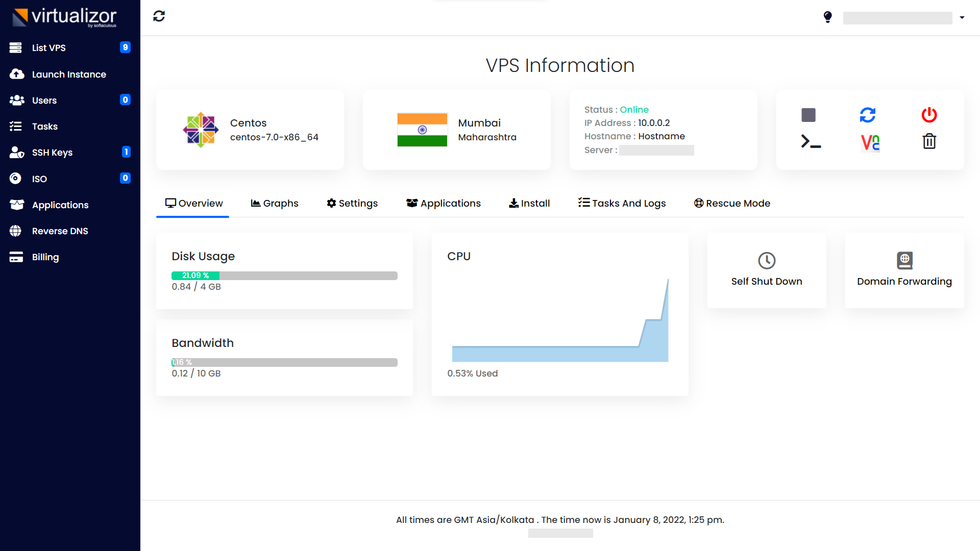
Task: Click the Power Off VPS icon
Action: point(929,114)
